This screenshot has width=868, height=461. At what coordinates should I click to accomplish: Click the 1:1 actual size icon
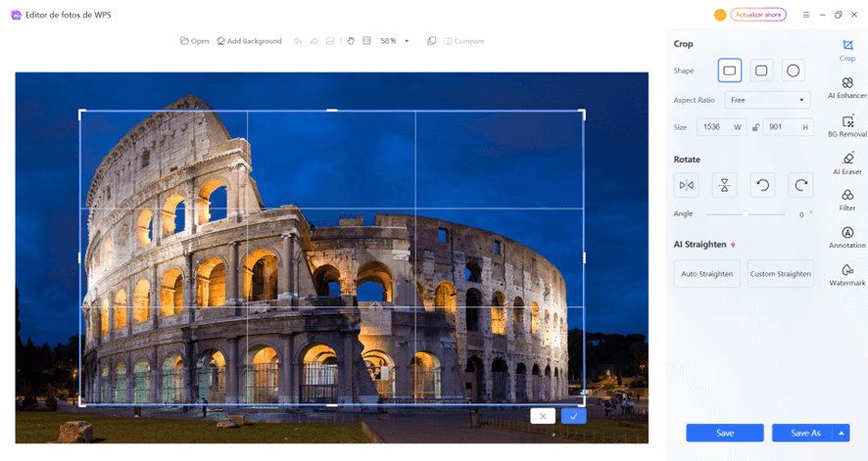tap(366, 41)
